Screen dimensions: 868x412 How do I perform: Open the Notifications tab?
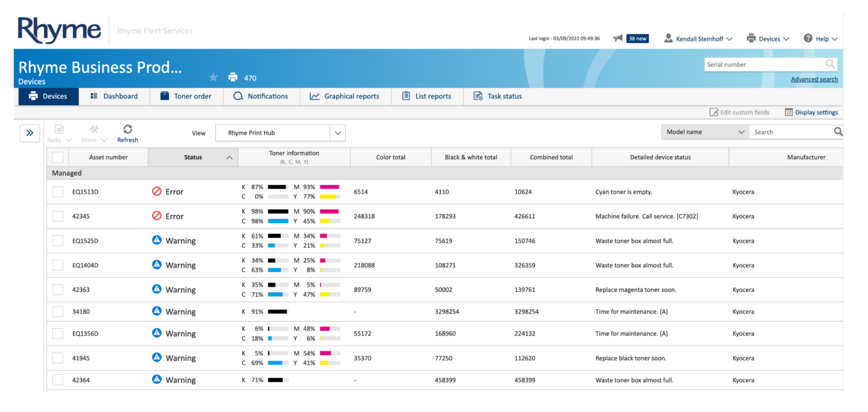[x=261, y=96]
